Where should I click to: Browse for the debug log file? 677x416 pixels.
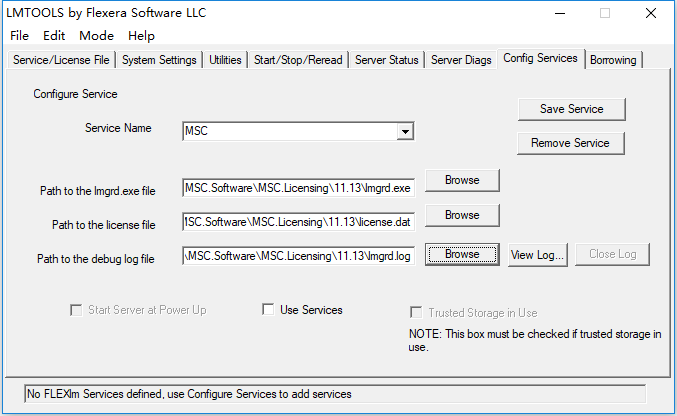pyautogui.click(x=462, y=254)
